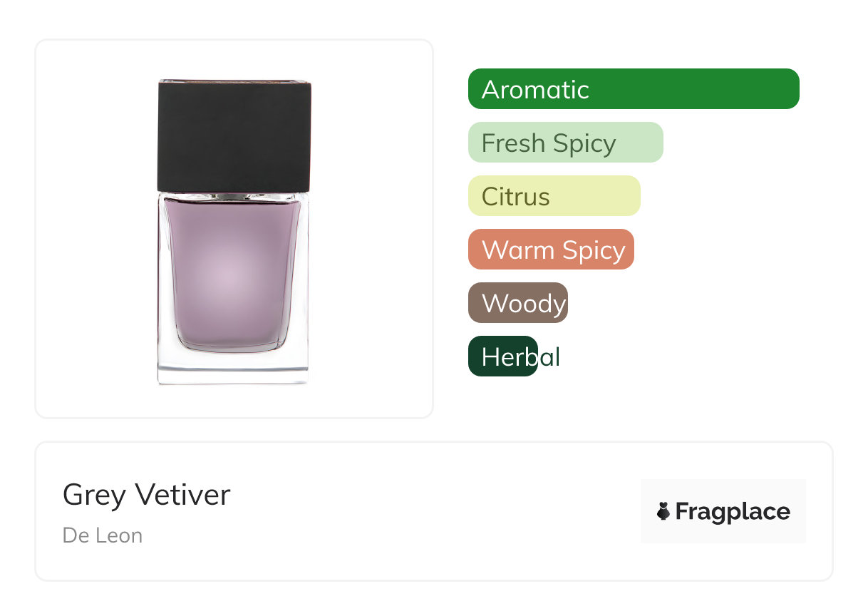Click the silver collar beneath the bottle cap
The width and height of the screenshot is (868, 616).
(232, 195)
